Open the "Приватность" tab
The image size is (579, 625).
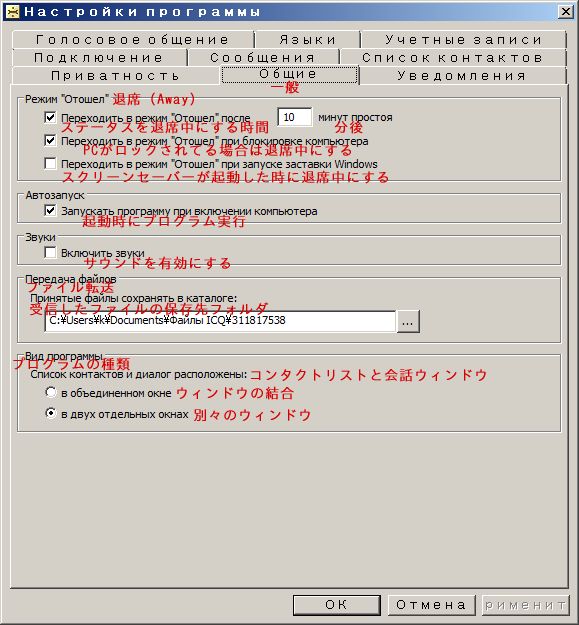pos(116,76)
